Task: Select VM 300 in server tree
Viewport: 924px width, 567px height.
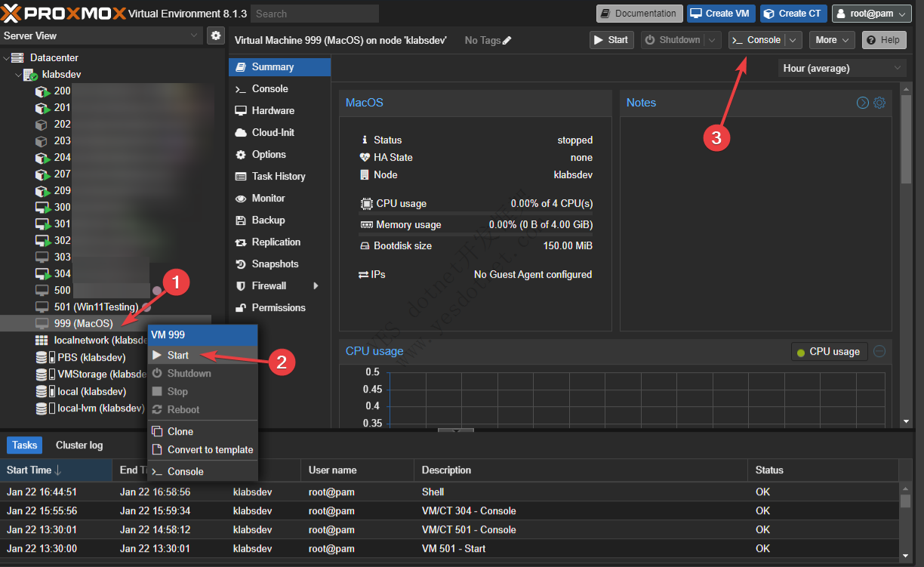Action: (62, 207)
